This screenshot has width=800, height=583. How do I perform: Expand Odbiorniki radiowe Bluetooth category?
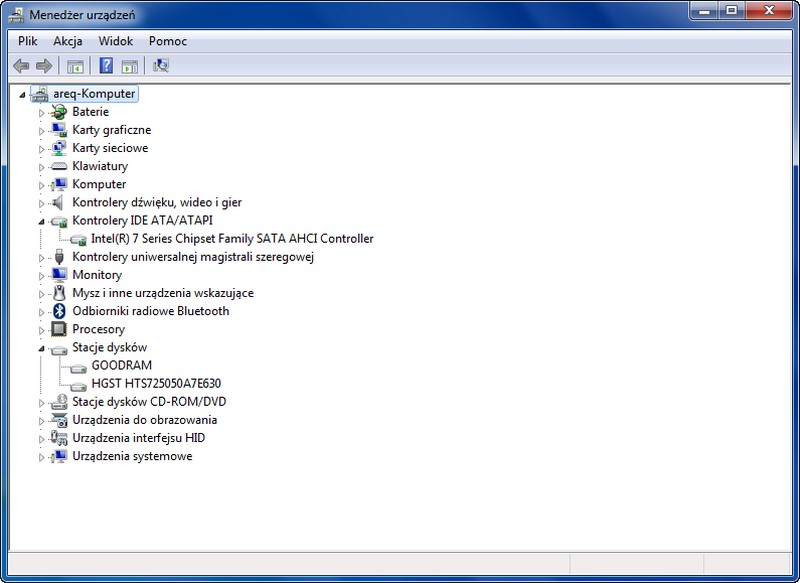tap(41, 312)
